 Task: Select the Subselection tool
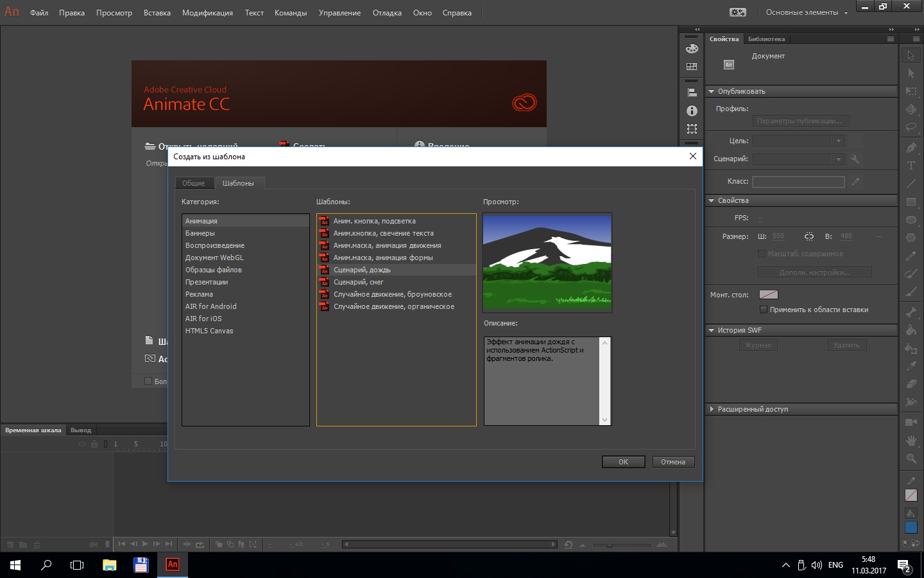tap(911, 73)
